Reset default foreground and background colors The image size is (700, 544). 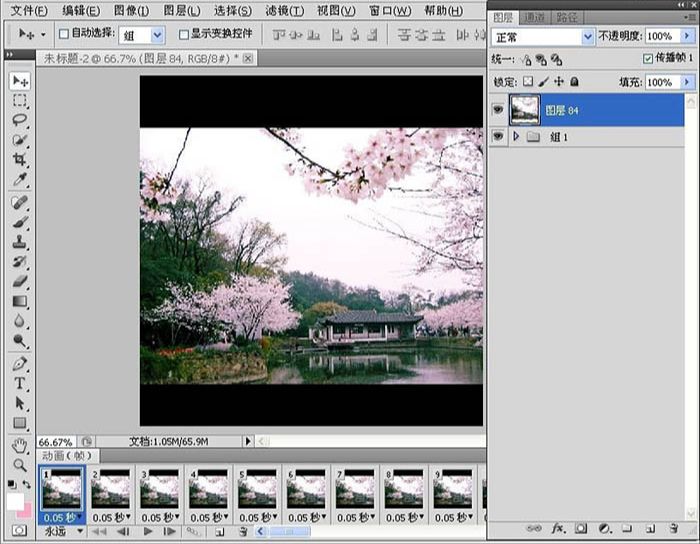tap(12, 484)
